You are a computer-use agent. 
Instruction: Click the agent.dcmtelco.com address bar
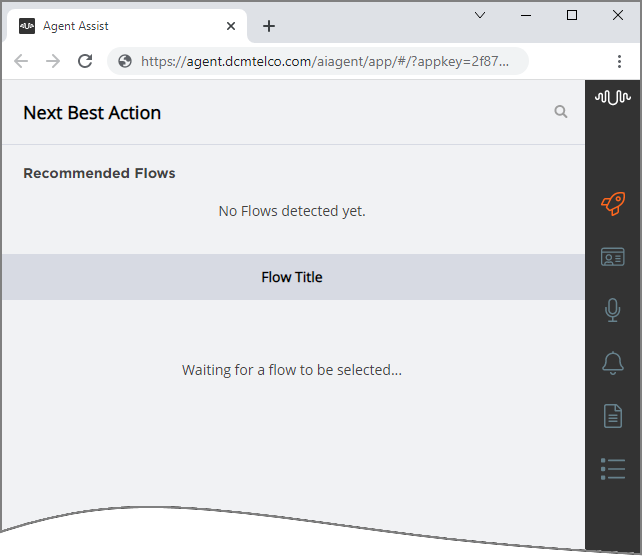point(318,61)
